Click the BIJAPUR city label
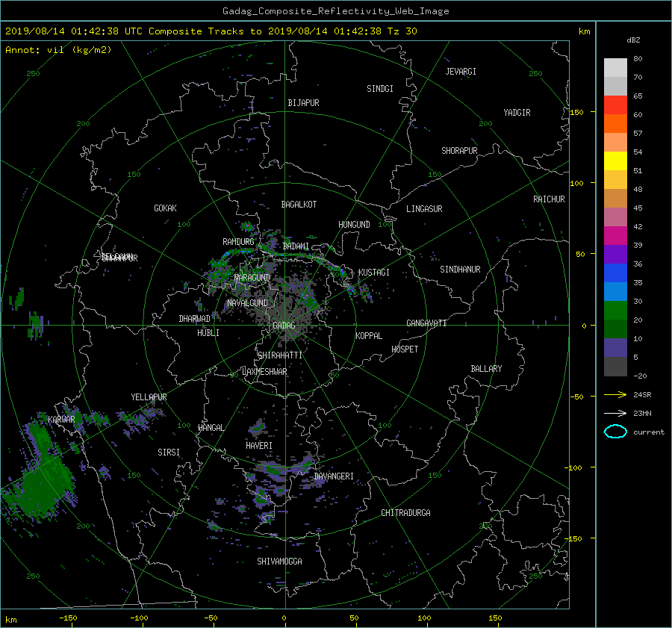Image resolution: width=672 pixels, height=628 pixels. click(x=303, y=103)
